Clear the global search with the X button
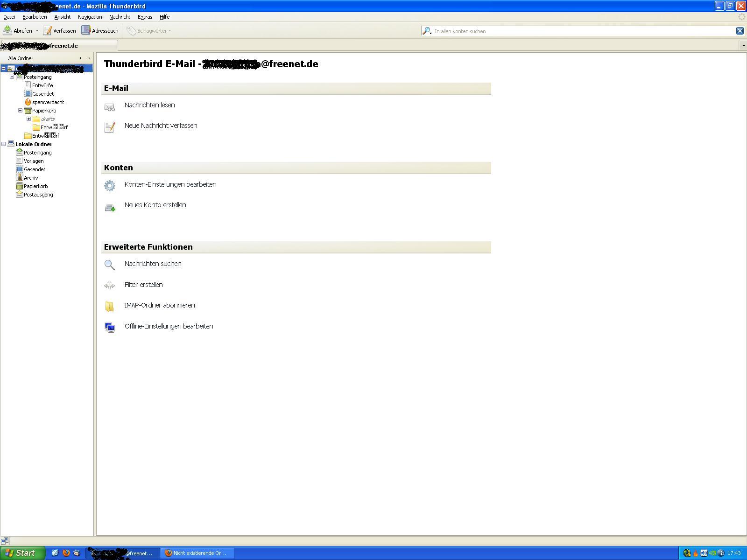This screenshot has width=747, height=560. (740, 31)
